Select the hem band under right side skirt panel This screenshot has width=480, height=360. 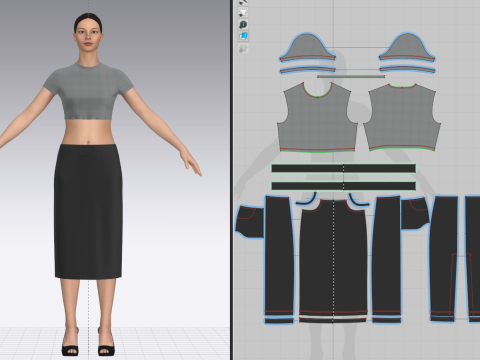[x=387, y=321]
